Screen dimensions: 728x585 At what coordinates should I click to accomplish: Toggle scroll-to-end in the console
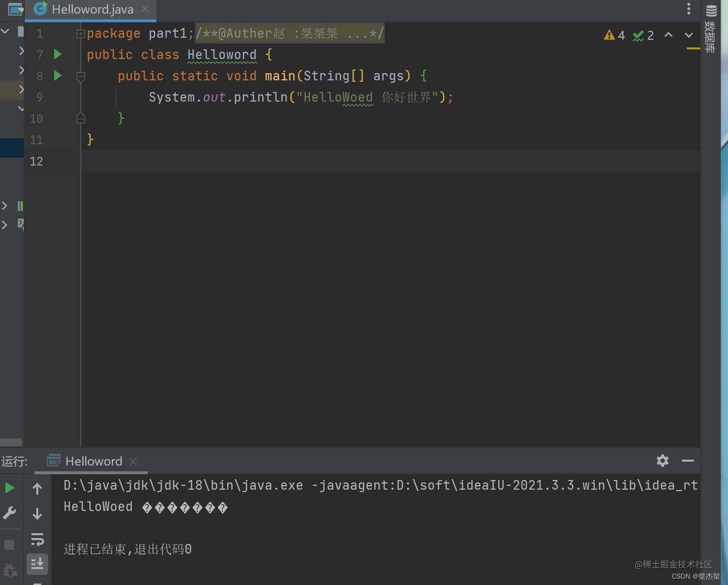37,564
